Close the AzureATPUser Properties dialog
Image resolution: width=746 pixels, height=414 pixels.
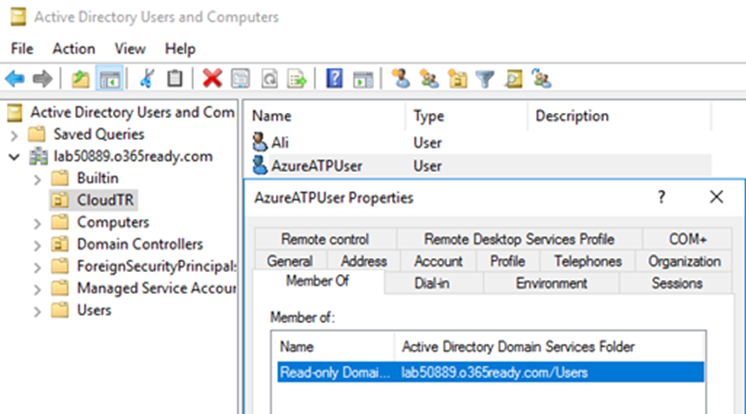tap(716, 197)
